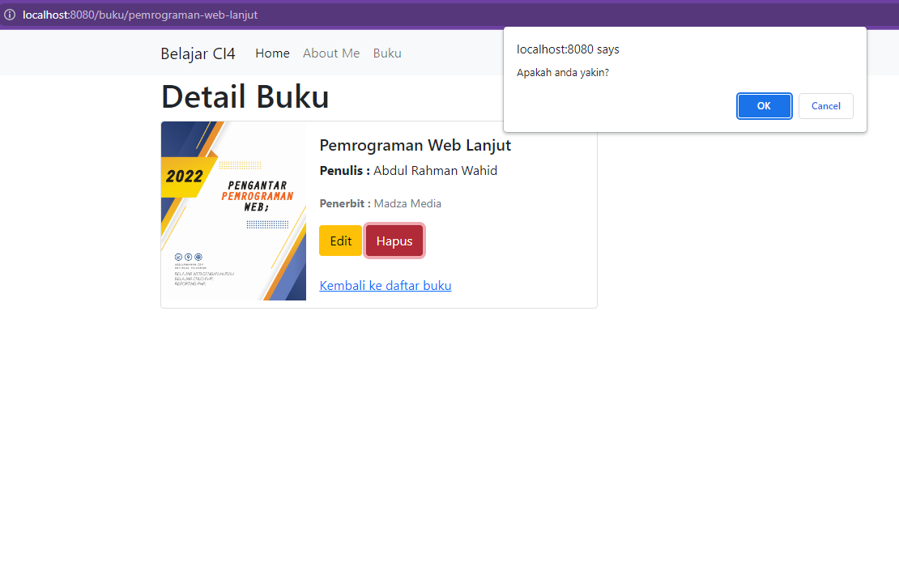Viewport: 899px width, 588px height.
Task: Click the publisher text Madza Media
Action: click(407, 203)
